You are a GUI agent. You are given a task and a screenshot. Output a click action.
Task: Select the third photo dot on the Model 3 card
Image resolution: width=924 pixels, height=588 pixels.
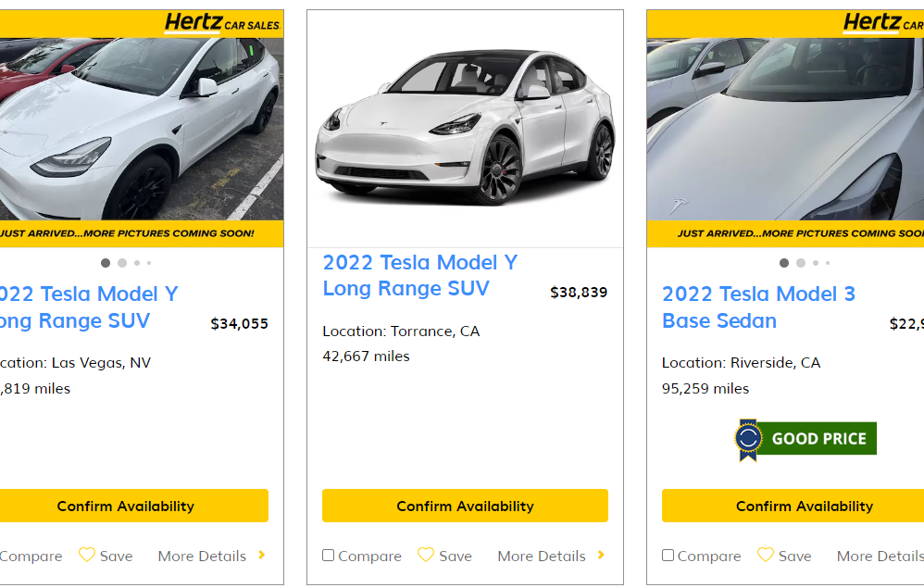816,263
